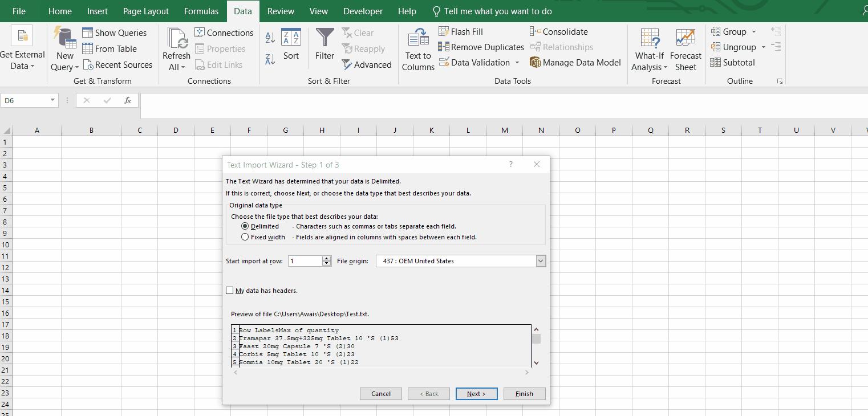The height and width of the screenshot is (416, 868).
Task: Select the Fixed width radio option
Action: 245,237
